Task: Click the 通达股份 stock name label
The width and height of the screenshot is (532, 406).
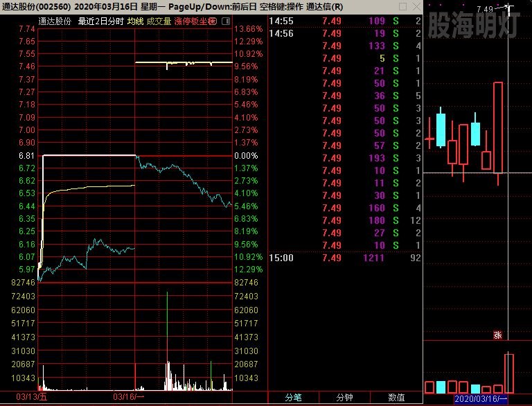Action: pos(55,21)
